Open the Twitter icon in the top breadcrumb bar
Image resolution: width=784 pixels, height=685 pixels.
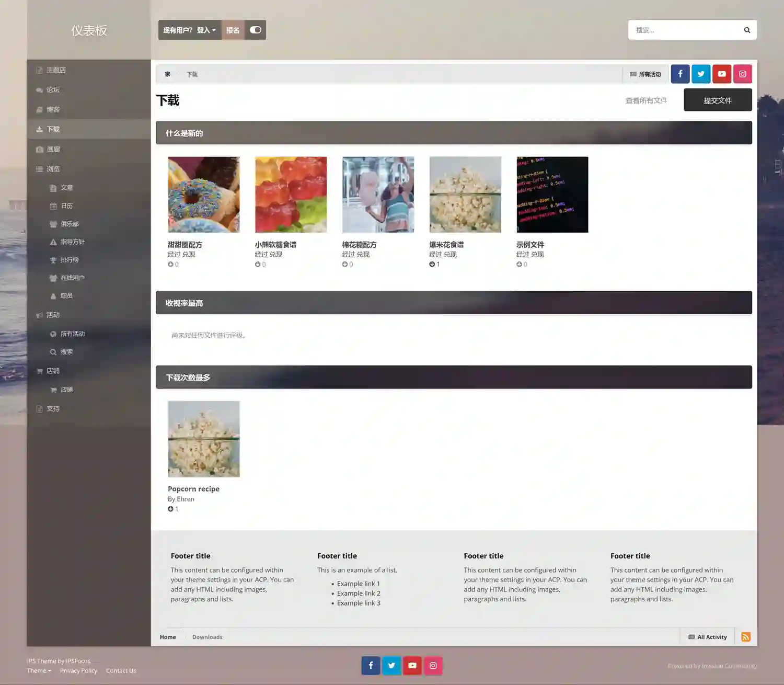(701, 74)
